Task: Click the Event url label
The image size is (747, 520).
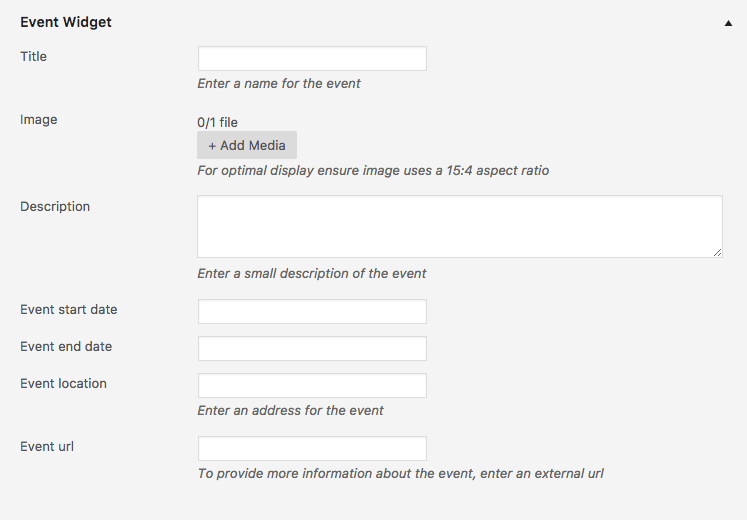Action: [47, 447]
